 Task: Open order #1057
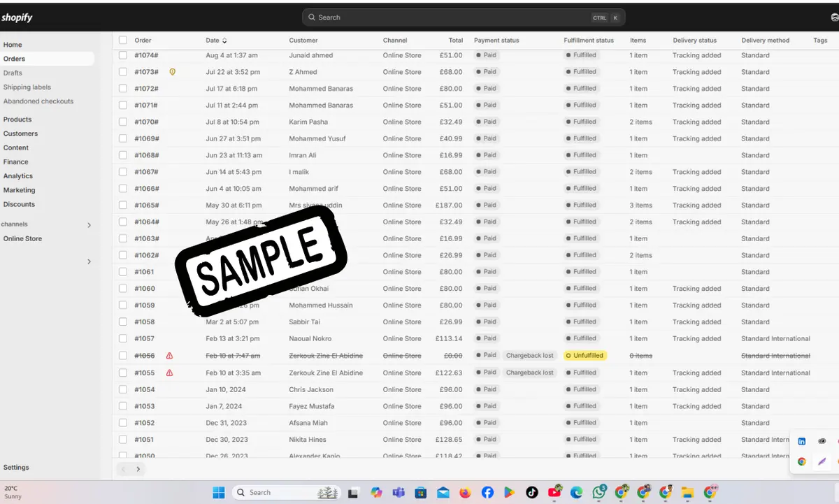click(145, 338)
